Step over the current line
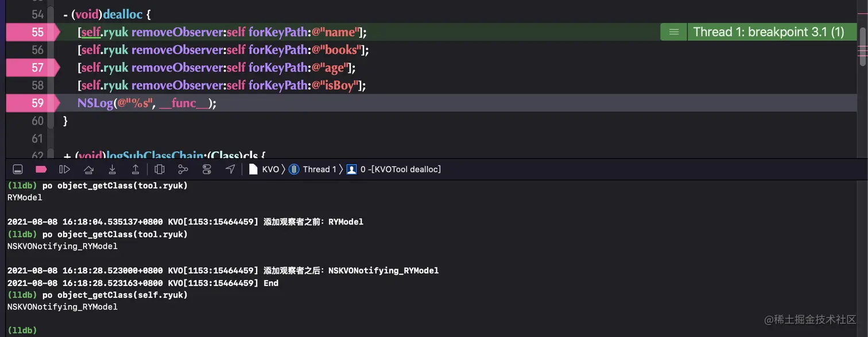 (x=88, y=169)
